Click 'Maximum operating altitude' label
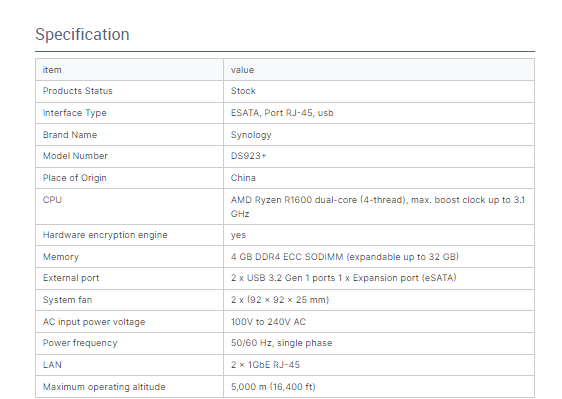The height and width of the screenshot is (399, 562). [x=104, y=387]
